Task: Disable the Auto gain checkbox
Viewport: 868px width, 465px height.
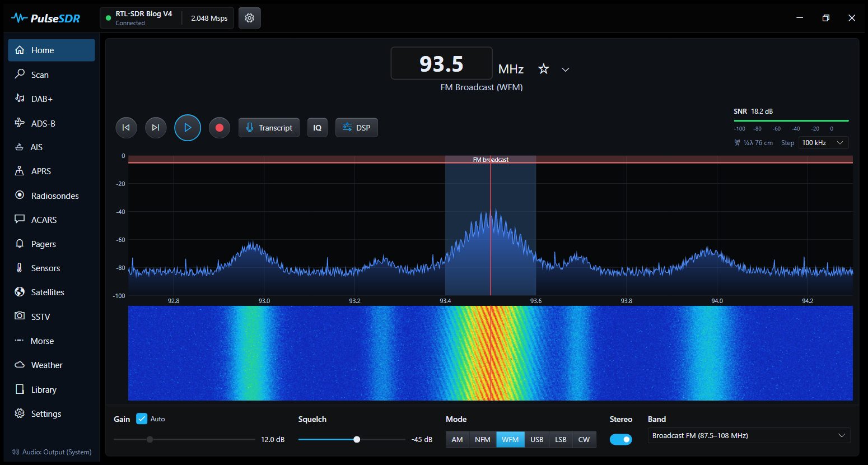Action: (142, 418)
